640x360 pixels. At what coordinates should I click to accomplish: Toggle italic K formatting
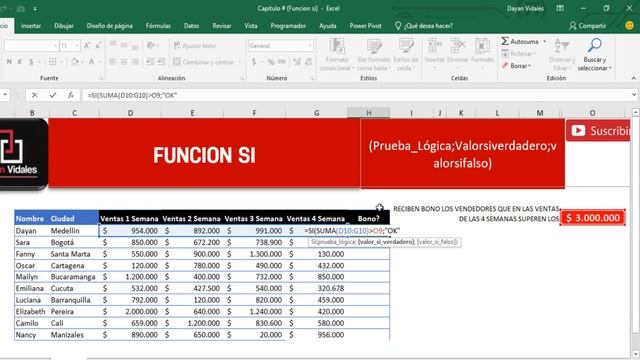coord(20,62)
